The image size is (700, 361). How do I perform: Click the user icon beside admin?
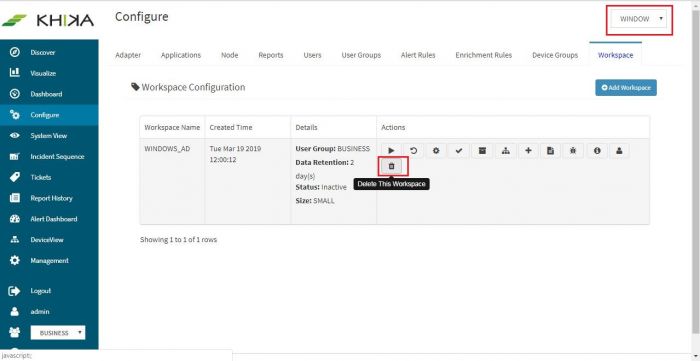click(x=15, y=311)
